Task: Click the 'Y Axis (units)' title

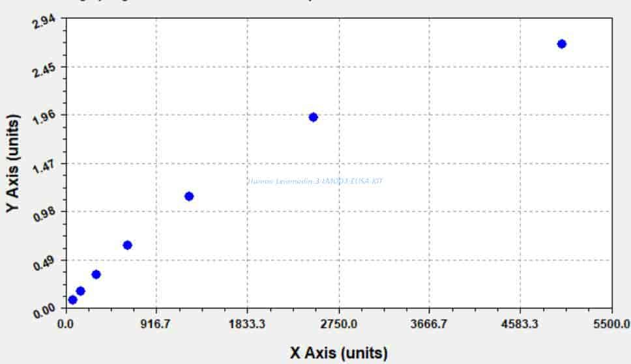Action: [x=13, y=163]
